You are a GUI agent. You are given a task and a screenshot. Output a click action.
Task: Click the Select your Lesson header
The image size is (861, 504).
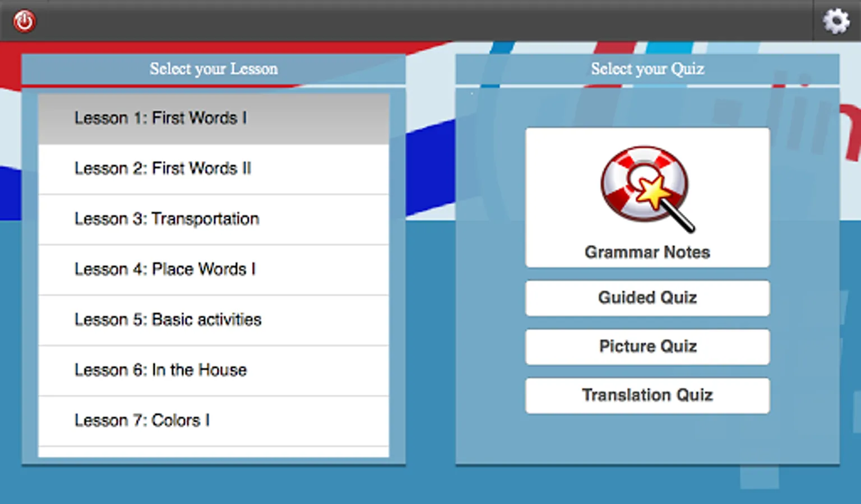[214, 69]
